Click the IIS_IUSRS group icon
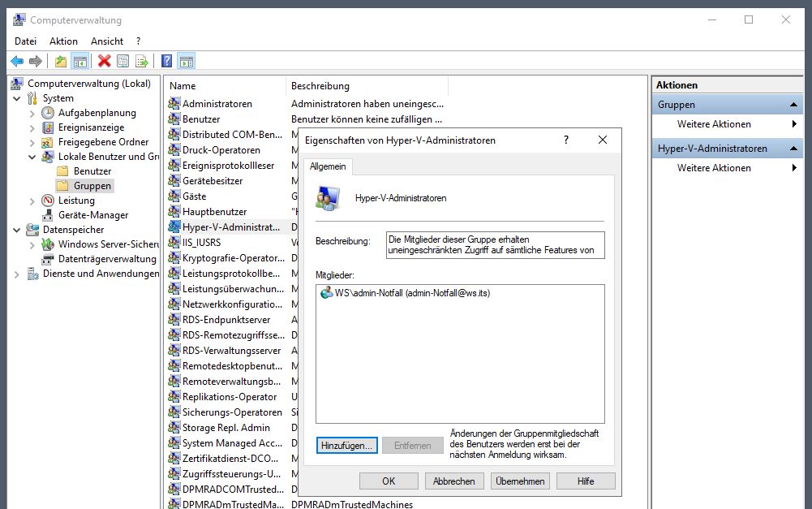Image resolution: width=812 pixels, height=509 pixels. pyautogui.click(x=174, y=242)
